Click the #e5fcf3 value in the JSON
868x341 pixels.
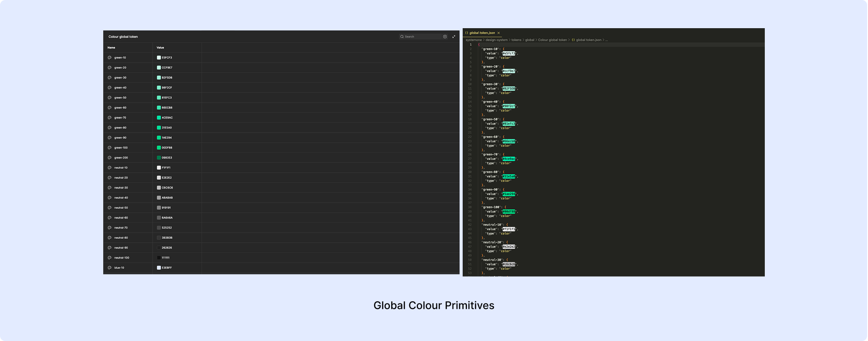(x=509, y=53)
